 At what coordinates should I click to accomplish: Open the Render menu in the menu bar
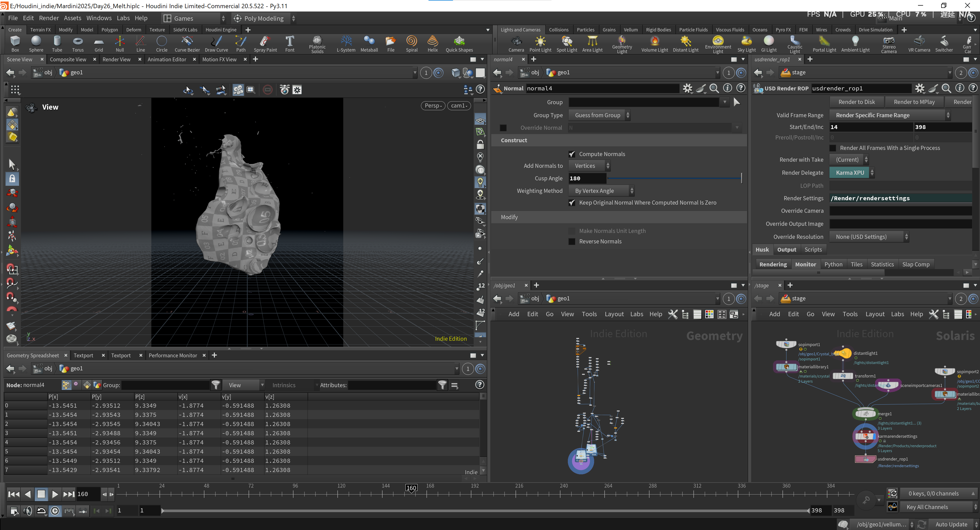coord(49,18)
